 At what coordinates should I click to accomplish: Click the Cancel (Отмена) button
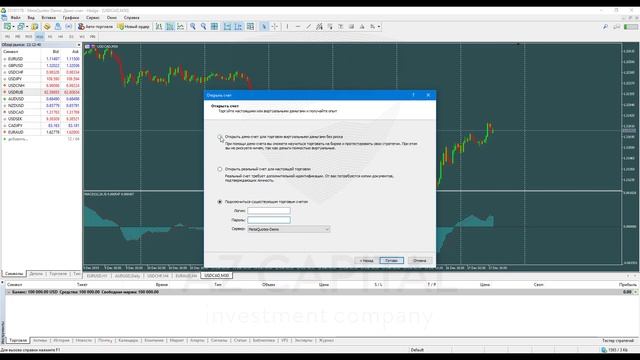420,260
